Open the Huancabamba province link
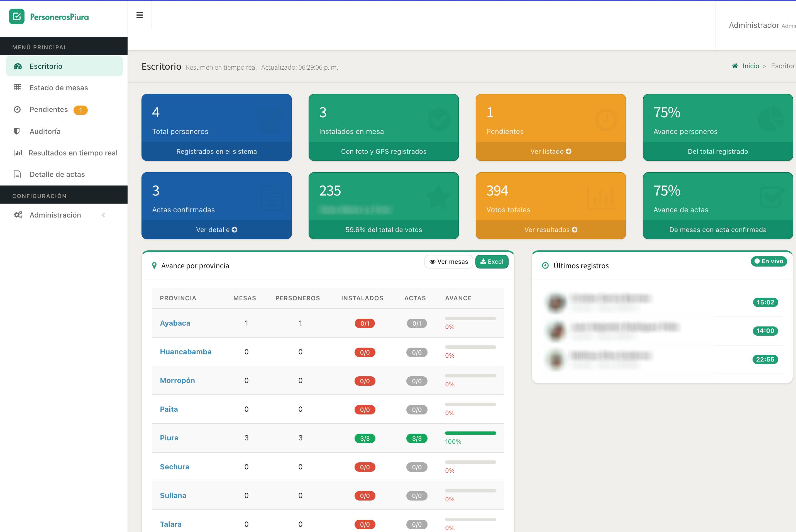This screenshot has width=796, height=532. point(185,352)
